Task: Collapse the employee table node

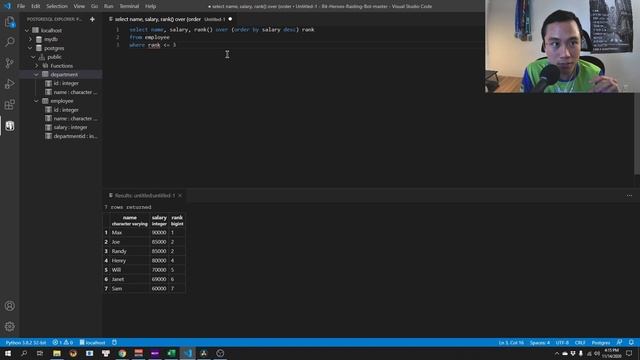Action: coord(37,101)
